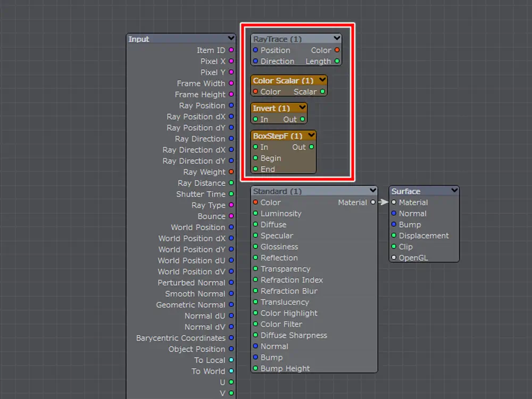
Task: Click the Surface Displacement input socket
Action: (394, 236)
